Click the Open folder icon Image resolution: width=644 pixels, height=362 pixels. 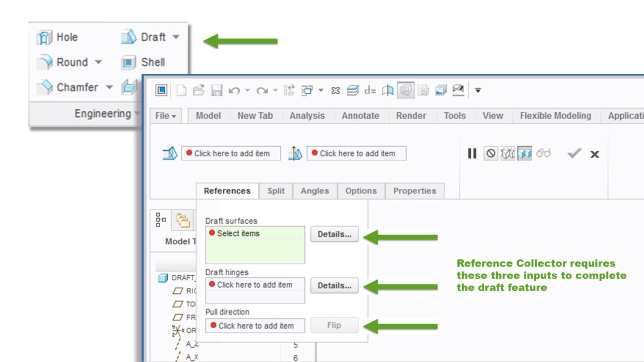[199, 90]
